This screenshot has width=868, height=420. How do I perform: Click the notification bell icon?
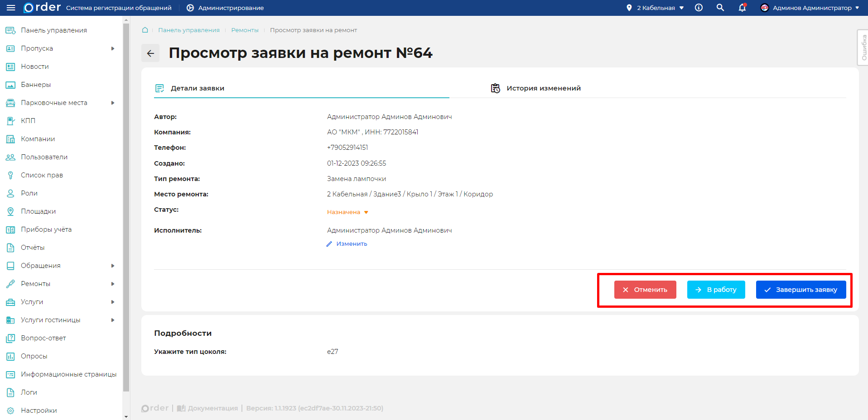click(x=742, y=8)
